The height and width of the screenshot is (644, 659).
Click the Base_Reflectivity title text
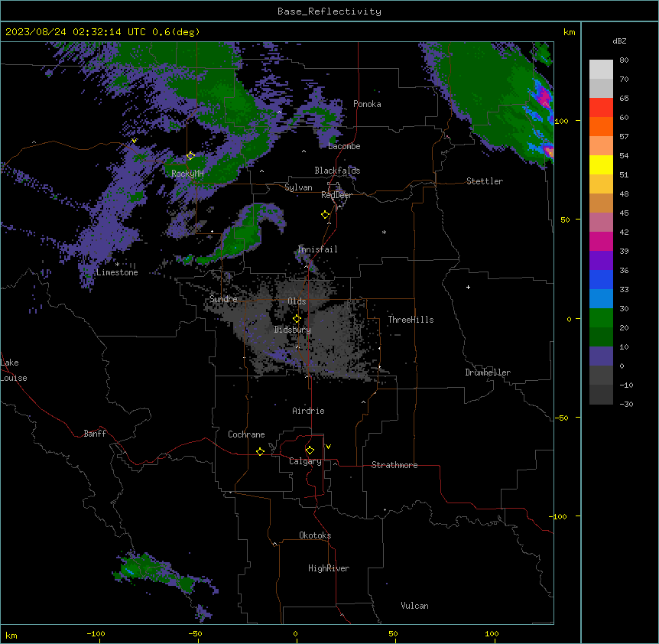(x=329, y=11)
